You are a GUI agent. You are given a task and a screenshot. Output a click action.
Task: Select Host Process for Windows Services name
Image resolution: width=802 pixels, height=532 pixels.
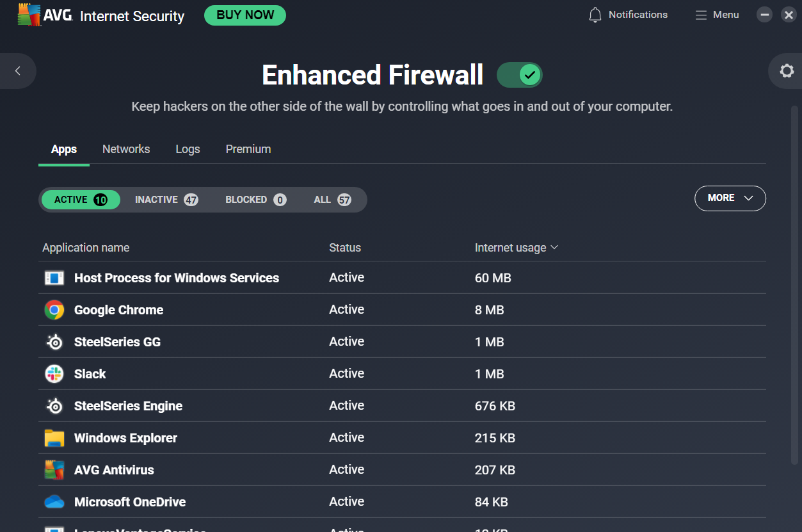coord(177,278)
